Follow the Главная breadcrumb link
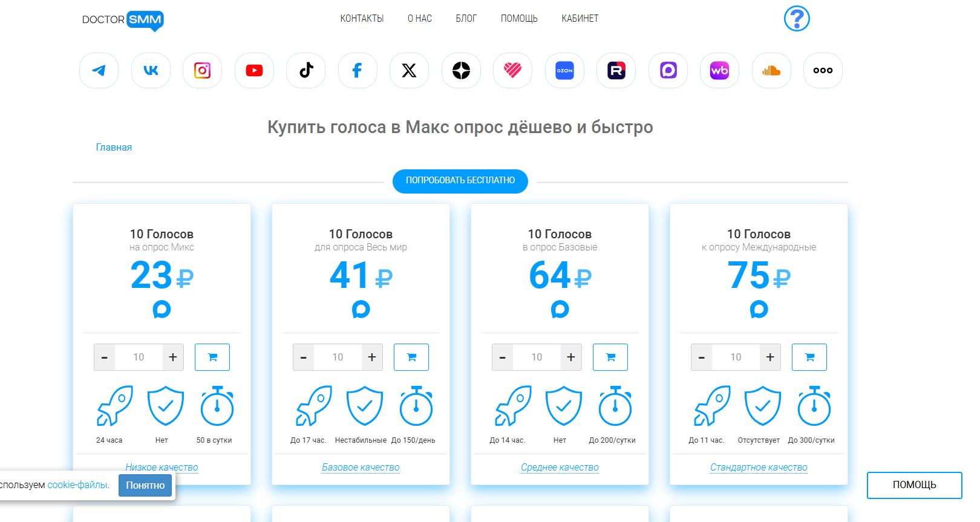Viewport: 980px width, 522px height. pos(114,147)
